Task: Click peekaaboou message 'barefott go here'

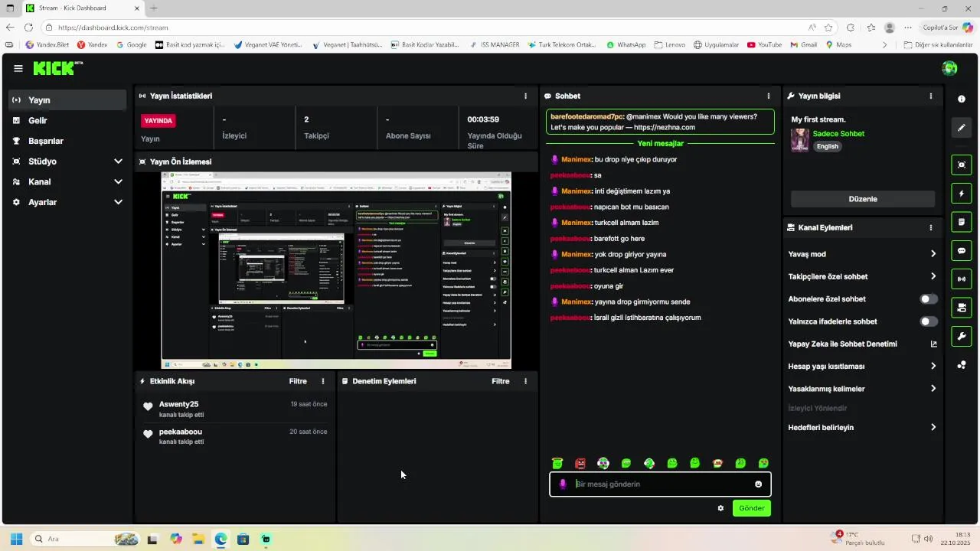Action: click(620, 239)
